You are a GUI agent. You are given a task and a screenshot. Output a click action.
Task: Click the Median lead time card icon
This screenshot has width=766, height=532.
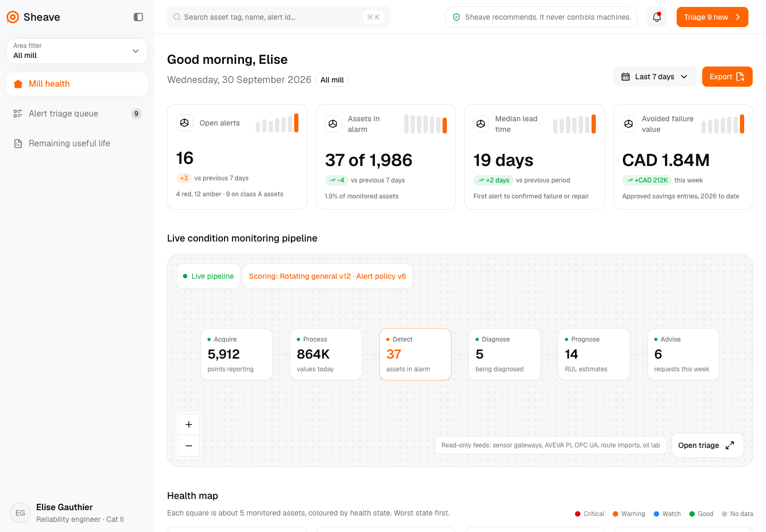point(481,124)
